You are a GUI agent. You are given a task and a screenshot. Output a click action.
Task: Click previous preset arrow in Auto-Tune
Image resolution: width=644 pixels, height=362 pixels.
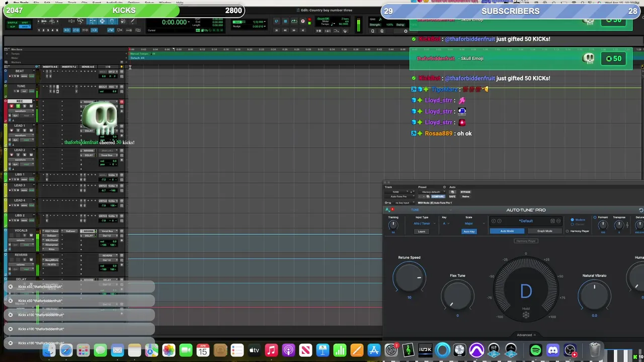tap(494, 221)
